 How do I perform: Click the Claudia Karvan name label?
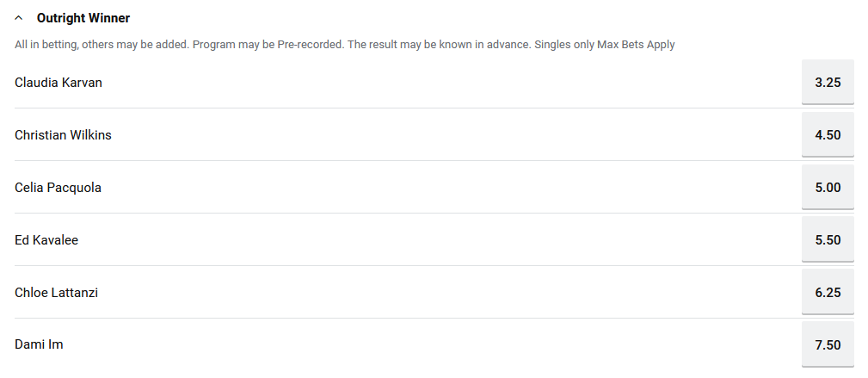click(x=58, y=83)
